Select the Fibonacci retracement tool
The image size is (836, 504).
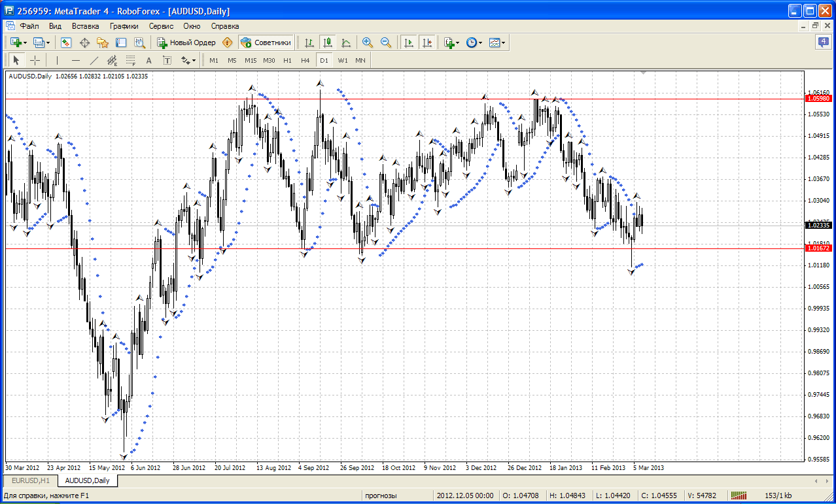pos(130,60)
